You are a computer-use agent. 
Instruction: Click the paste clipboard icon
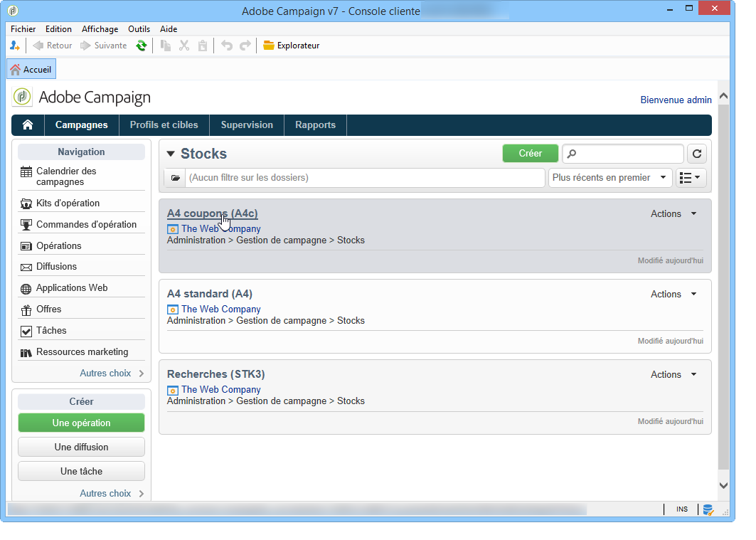(203, 46)
